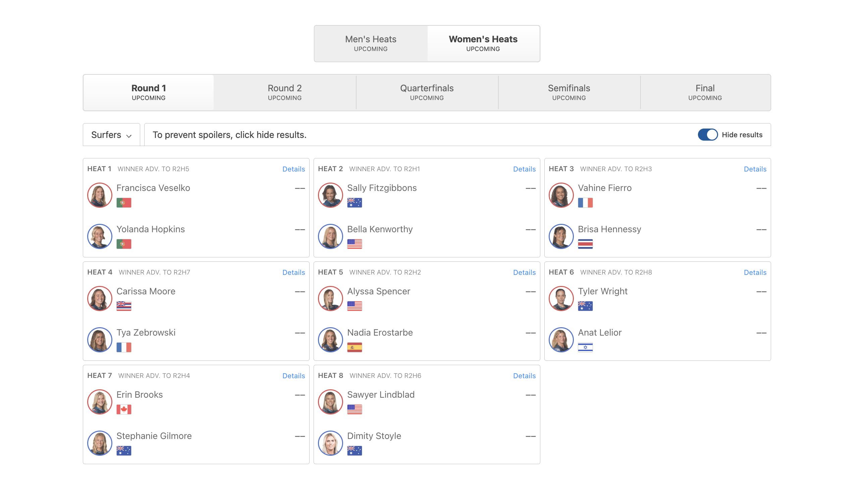Select the Round 2 tab
Image resolution: width=868 pixels, height=492 pixels.
tap(284, 92)
